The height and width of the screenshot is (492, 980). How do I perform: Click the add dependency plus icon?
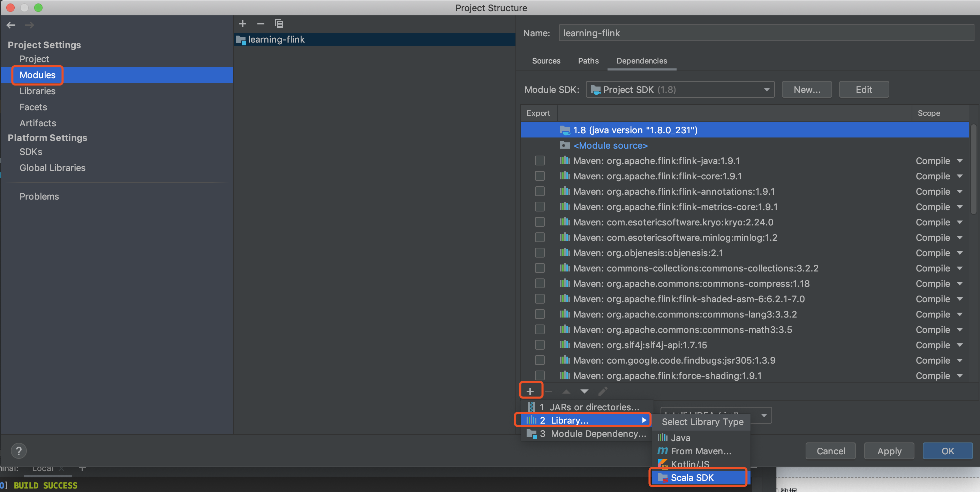[530, 391]
